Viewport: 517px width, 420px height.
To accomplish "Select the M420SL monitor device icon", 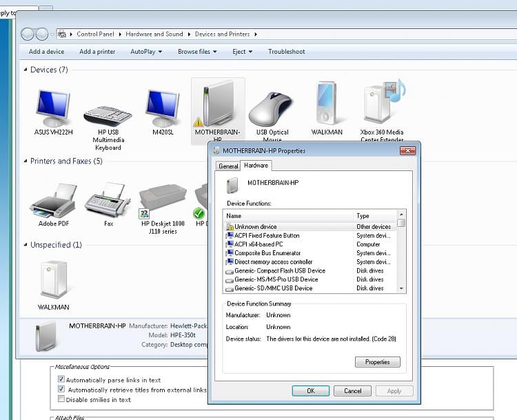I will point(163,108).
